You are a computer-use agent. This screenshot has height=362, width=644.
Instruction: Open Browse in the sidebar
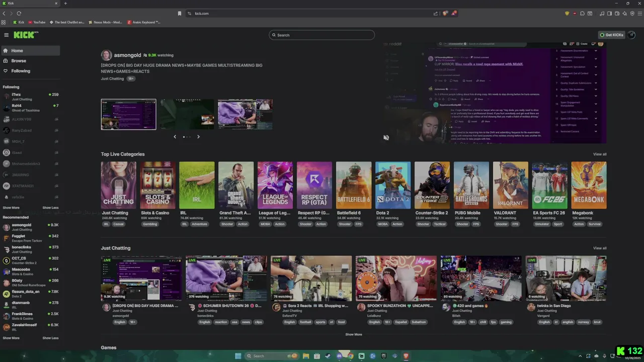pyautogui.click(x=30, y=61)
